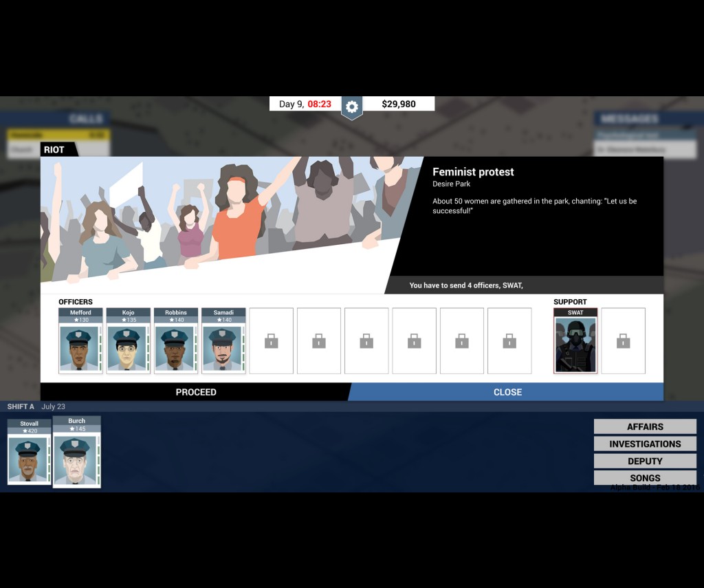Select Burch from the shift roster
704x588 pixels.
coord(77,452)
